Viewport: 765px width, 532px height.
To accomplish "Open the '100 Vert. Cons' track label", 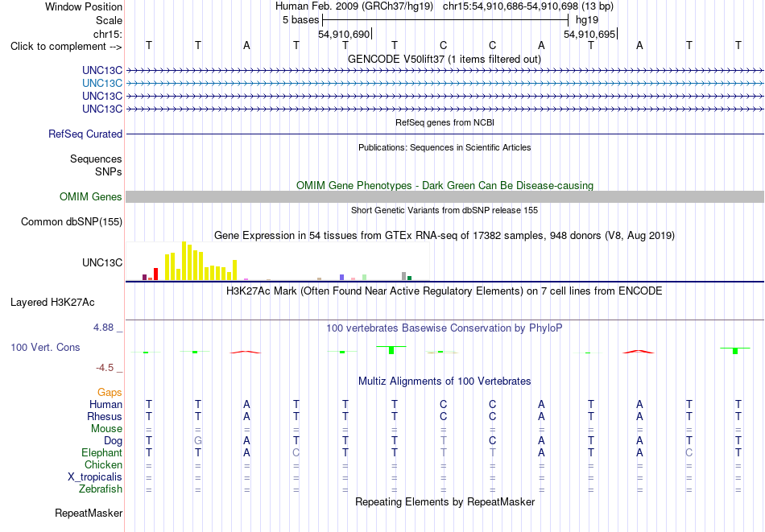I will pos(45,347).
